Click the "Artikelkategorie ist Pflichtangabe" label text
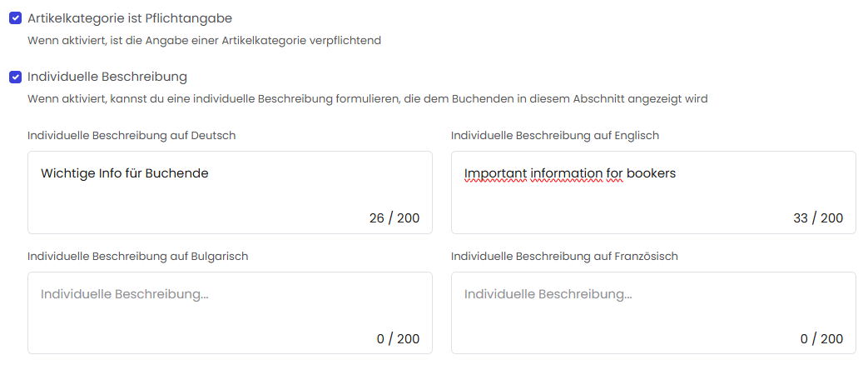868x370 pixels. point(130,17)
